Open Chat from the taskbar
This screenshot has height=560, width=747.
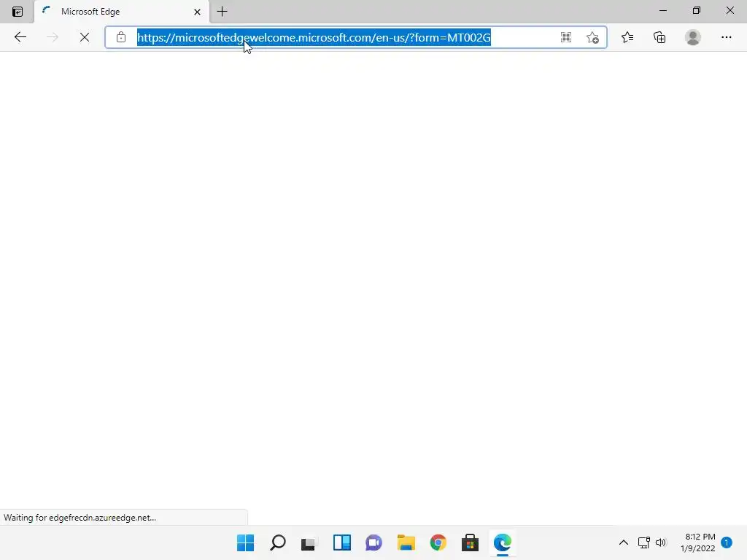(374, 542)
